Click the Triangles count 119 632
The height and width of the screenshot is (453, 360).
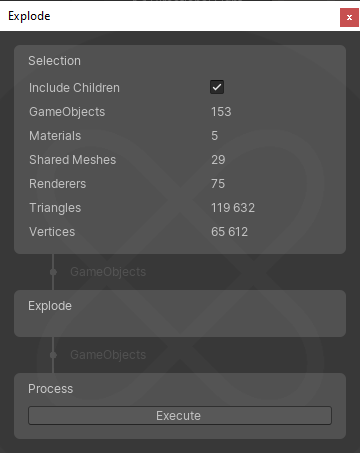point(233,208)
